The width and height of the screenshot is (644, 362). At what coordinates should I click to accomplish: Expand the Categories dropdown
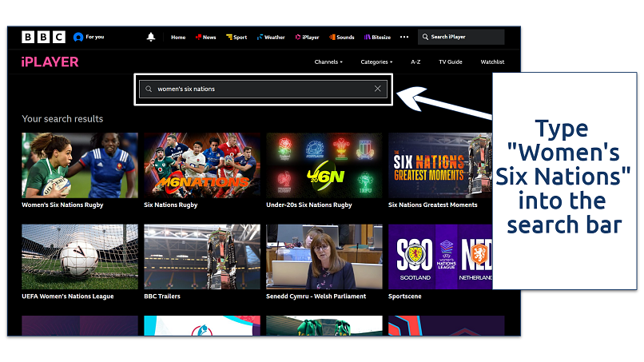click(x=376, y=62)
